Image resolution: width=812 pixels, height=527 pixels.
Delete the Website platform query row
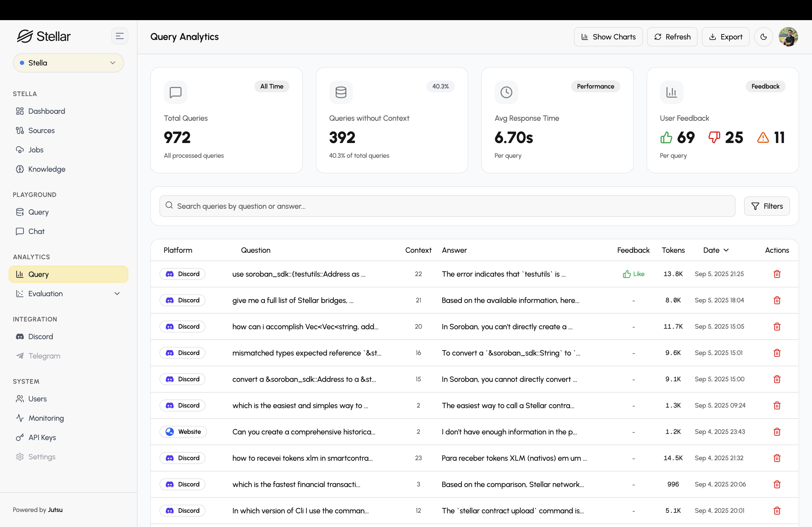click(x=777, y=432)
